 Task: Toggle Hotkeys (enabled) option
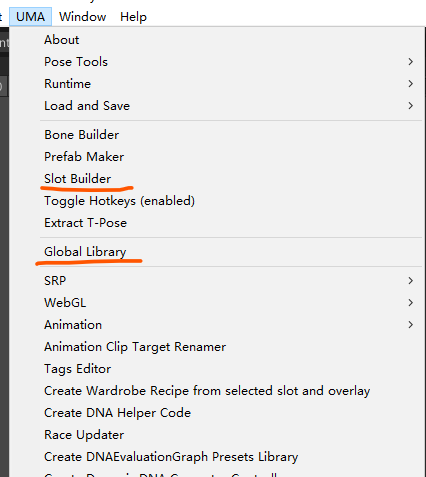(119, 201)
